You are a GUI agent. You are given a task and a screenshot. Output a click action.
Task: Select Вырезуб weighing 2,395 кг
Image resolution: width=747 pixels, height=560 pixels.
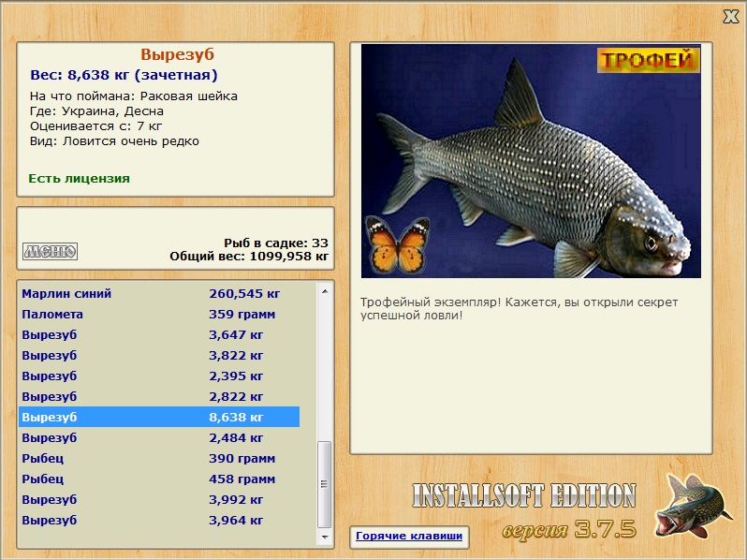pos(159,376)
